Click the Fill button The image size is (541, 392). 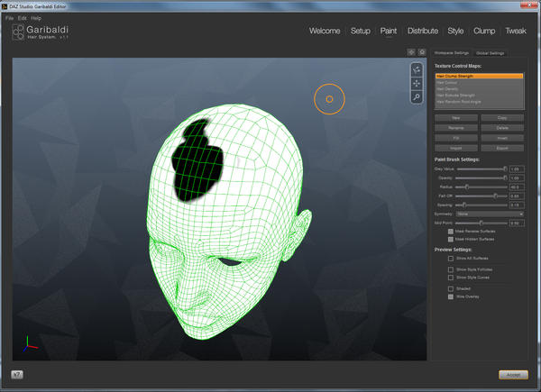coord(455,138)
